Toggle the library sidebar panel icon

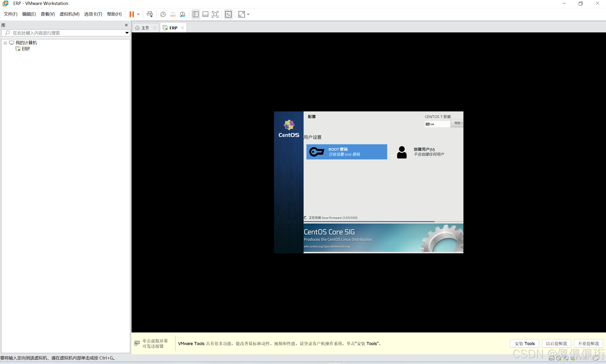195,14
